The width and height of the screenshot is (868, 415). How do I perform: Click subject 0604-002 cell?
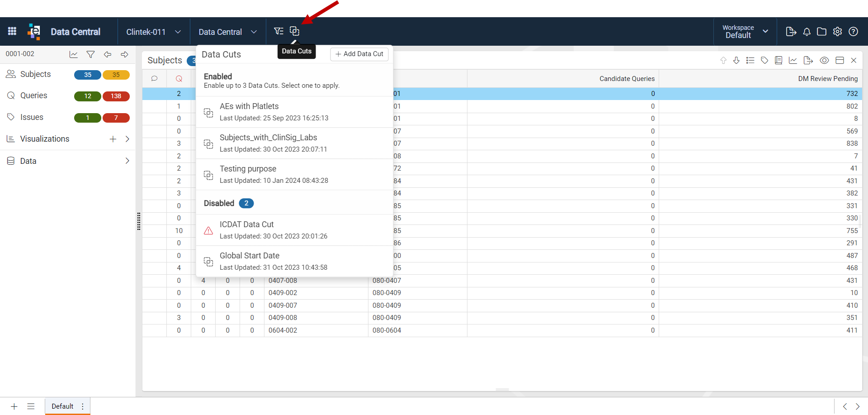pos(316,330)
